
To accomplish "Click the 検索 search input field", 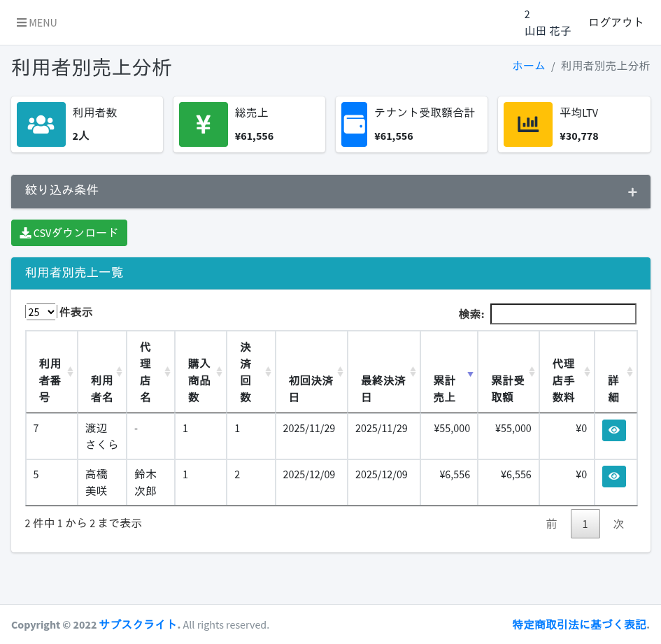I will [x=563, y=314].
